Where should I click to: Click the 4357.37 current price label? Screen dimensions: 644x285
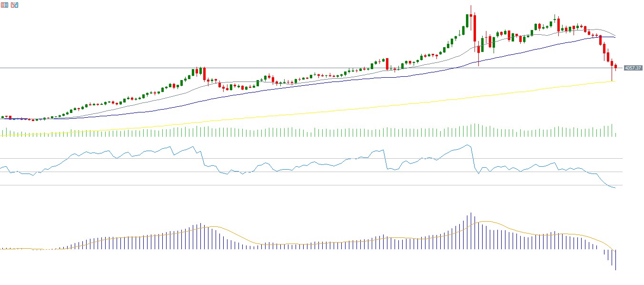[633, 68]
